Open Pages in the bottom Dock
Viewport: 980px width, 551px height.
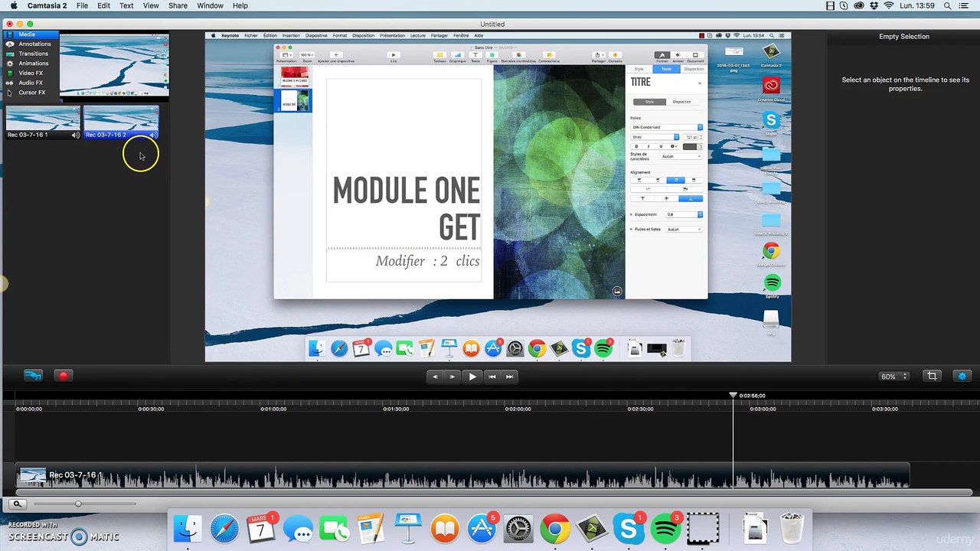371,529
